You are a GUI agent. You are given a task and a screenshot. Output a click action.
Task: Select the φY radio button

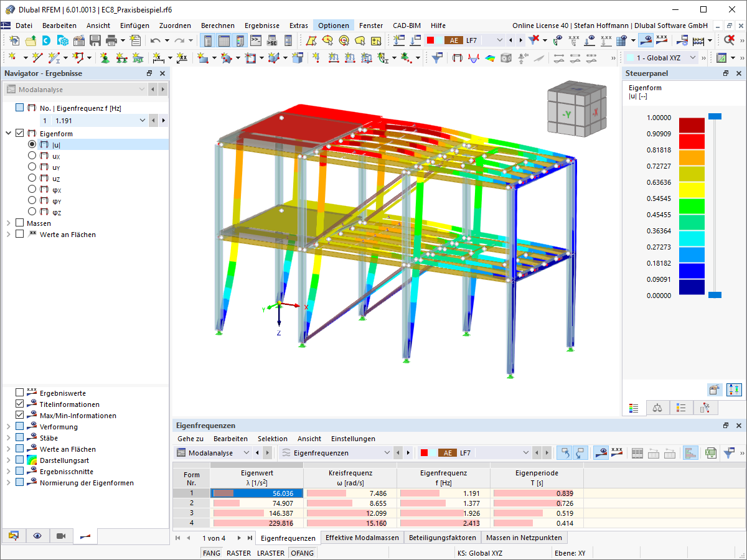[32, 200]
